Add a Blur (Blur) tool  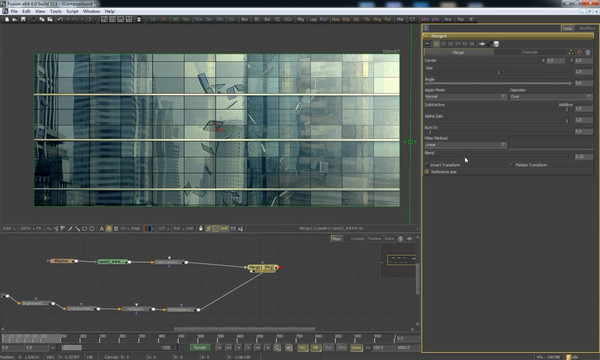click(x=244, y=19)
